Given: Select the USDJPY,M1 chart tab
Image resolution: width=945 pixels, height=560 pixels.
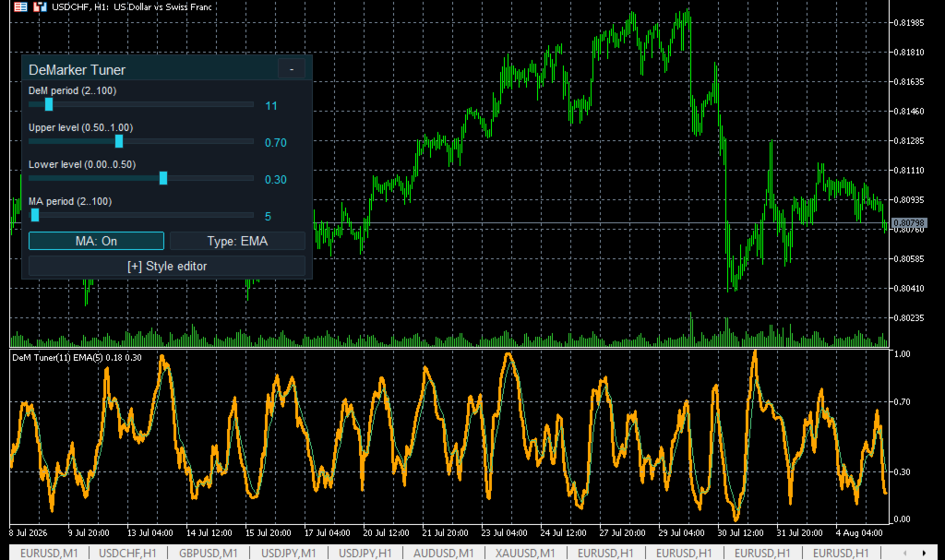Looking at the screenshot, I should pos(289,553).
